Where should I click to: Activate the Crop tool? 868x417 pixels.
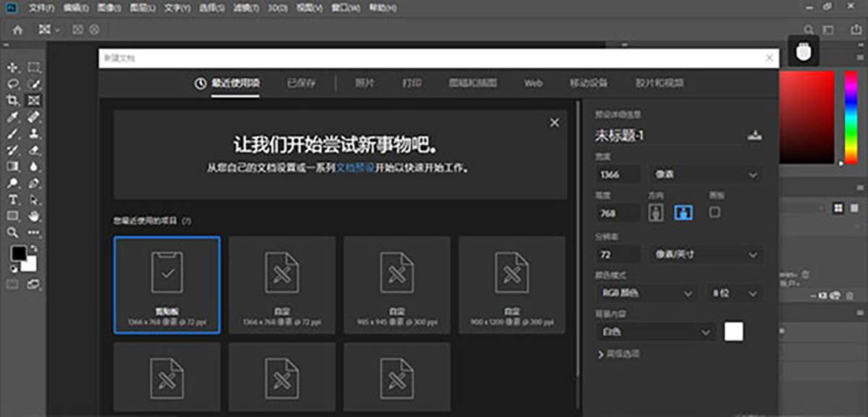pyautogui.click(x=12, y=101)
